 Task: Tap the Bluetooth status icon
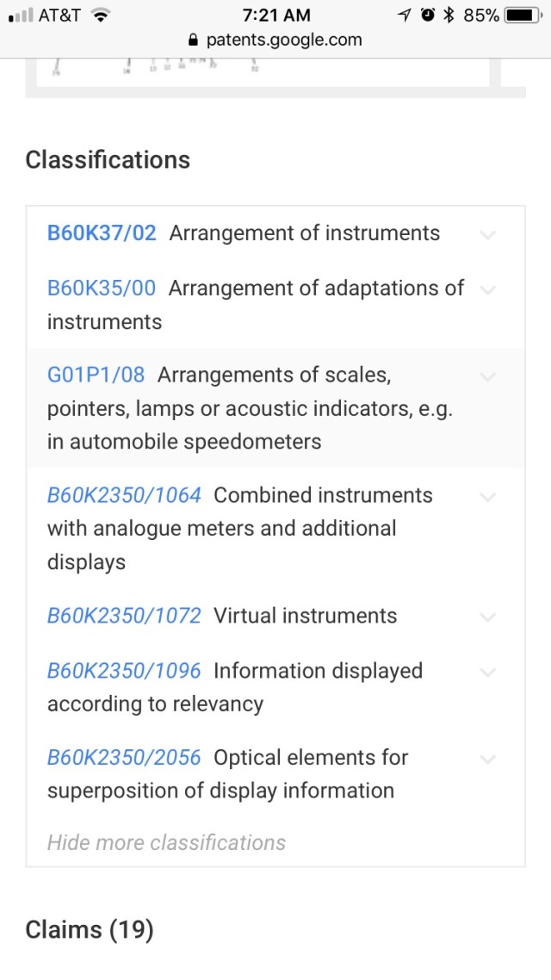point(448,16)
